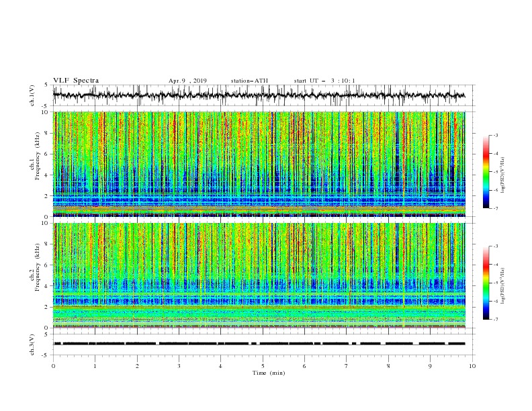Click the ch.3(V) axis label
Image resolution: width=532 pixels, height=411 pixels.
tap(32, 345)
